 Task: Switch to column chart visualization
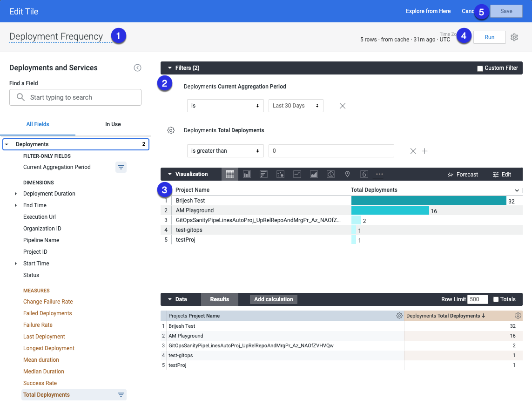[247, 174]
